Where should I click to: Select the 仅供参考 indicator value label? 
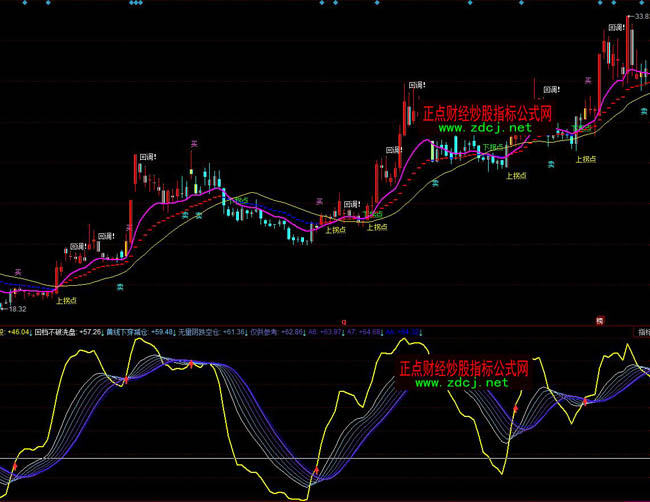264,332
